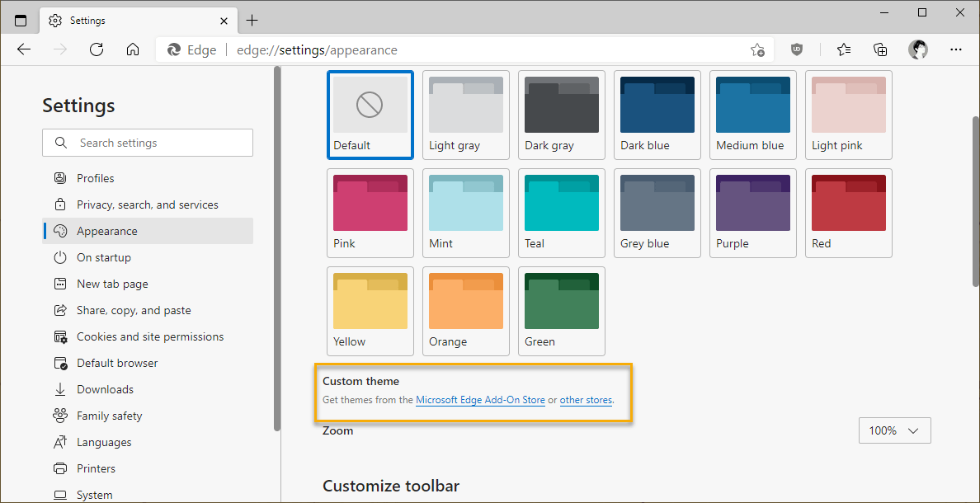
Task: Open the Settings and more menu
Action: pos(956,49)
